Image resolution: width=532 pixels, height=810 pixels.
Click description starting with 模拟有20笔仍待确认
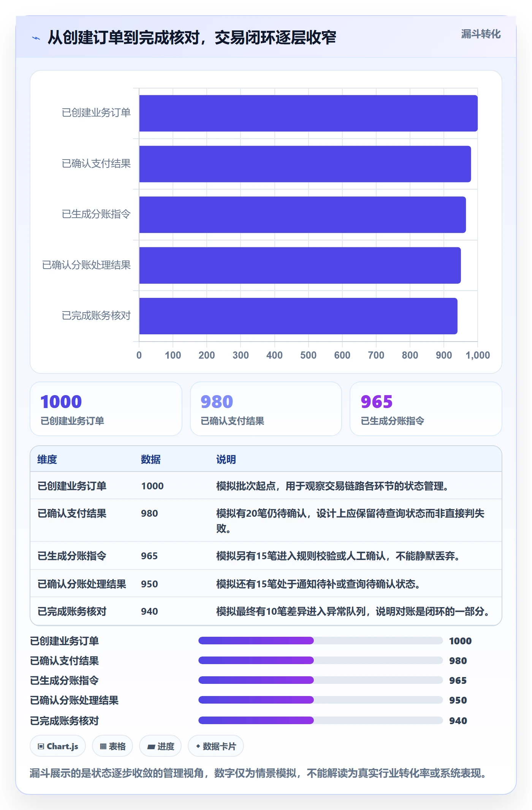[350, 520]
